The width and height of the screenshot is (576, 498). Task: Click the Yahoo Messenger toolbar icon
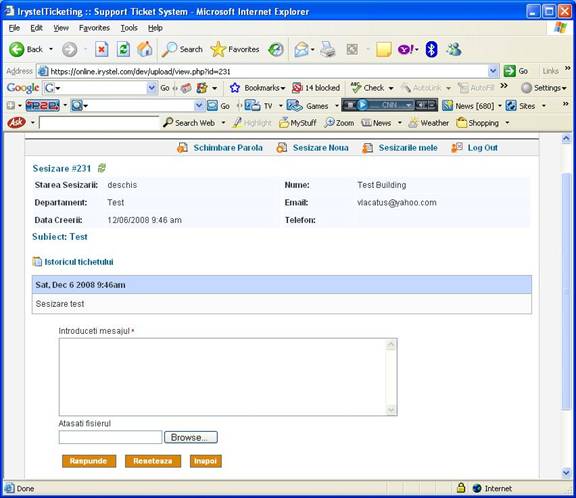pos(454,49)
